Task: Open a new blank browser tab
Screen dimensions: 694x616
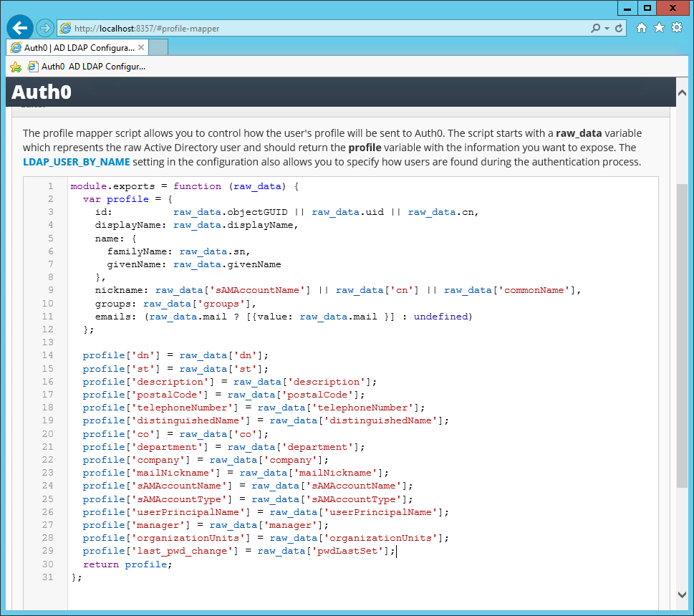Action: point(158,47)
